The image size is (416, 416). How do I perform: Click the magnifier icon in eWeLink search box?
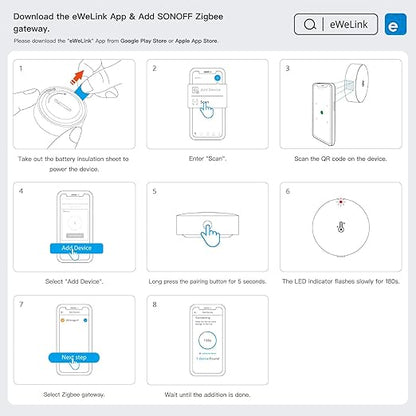[x=310, y=24]
